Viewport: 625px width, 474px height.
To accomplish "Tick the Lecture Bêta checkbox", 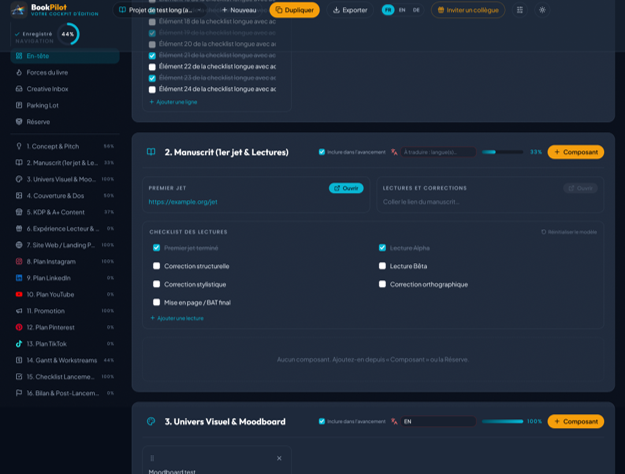I will click(382, 266).
